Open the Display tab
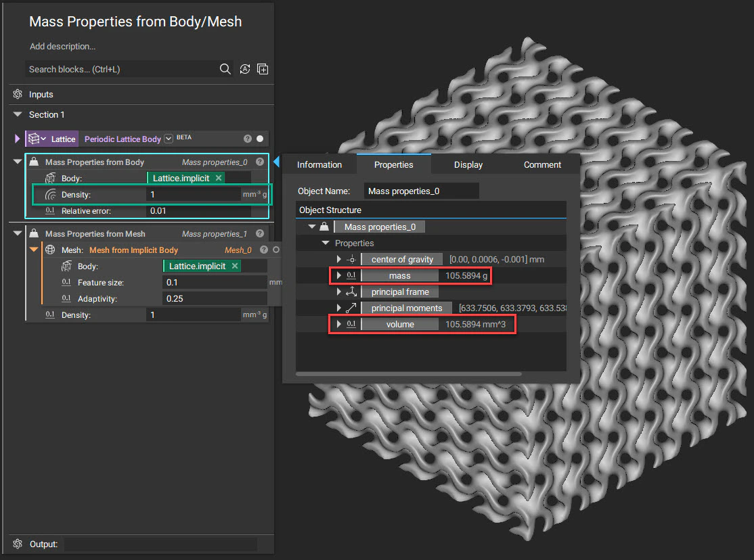 click(x=468, y=164)
